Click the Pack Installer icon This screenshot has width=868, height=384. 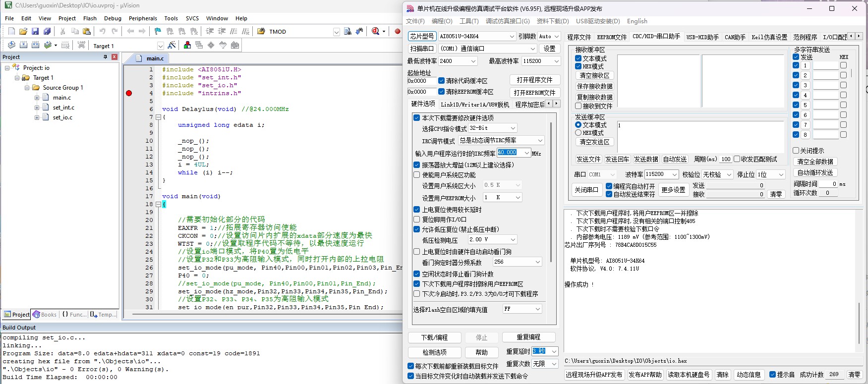235,45
